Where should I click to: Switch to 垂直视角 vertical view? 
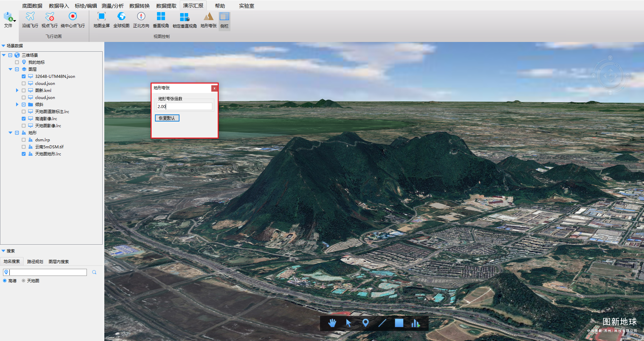click(x=161, y=20)
